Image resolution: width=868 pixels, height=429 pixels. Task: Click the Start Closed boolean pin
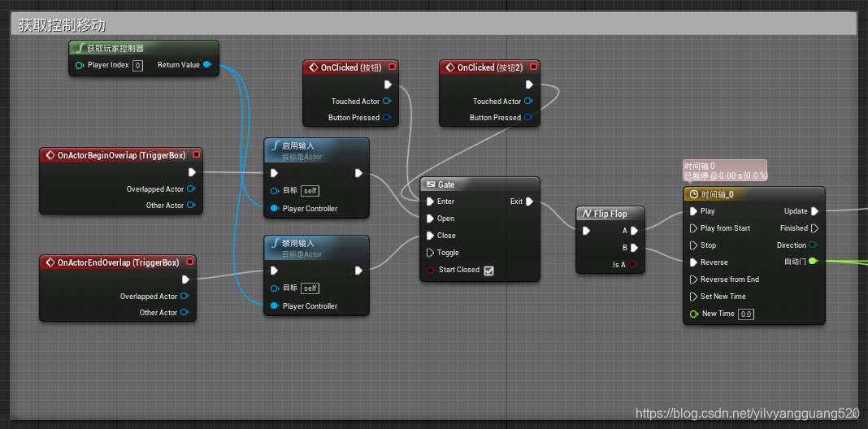[430, 270]
